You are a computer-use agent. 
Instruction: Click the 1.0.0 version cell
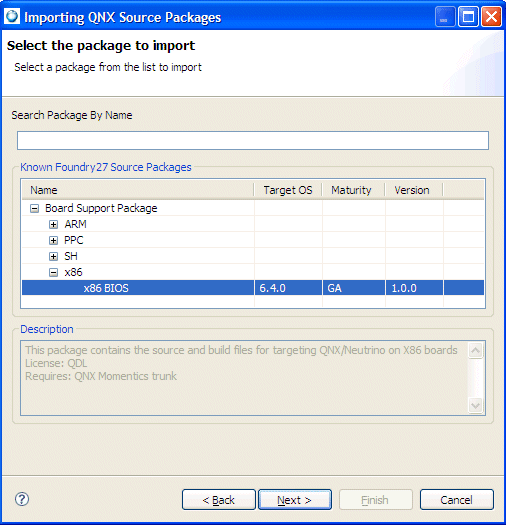click(x=414, y=288)
